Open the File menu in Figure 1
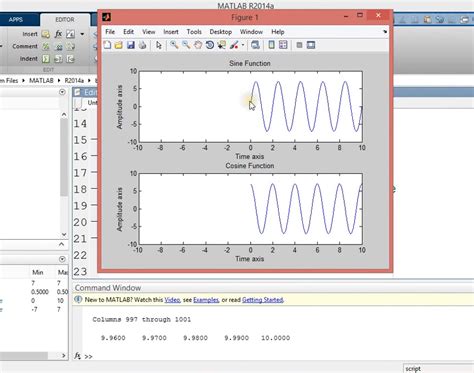 pyautogui.click(x=110, y=32)
